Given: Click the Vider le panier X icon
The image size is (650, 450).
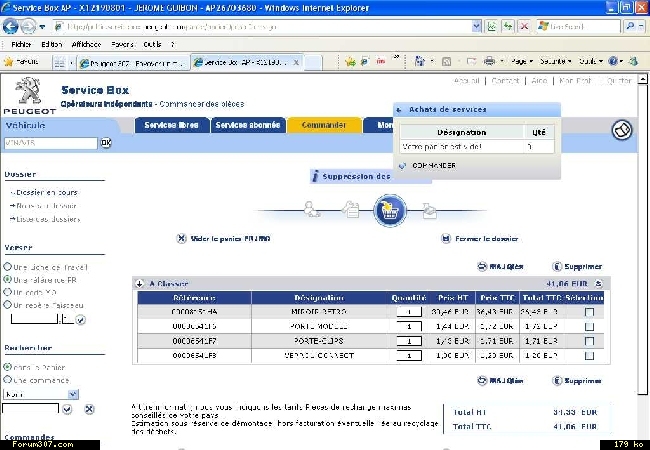Looking at the screenshot, I should 182,239.
